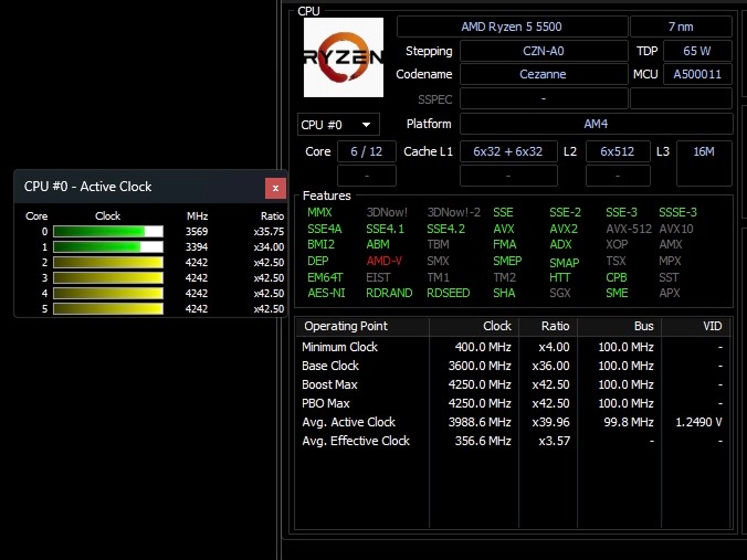Viewport: 747px width, 560px height.
Task: Click the AES-NI feature label
Action: point(326,293)
